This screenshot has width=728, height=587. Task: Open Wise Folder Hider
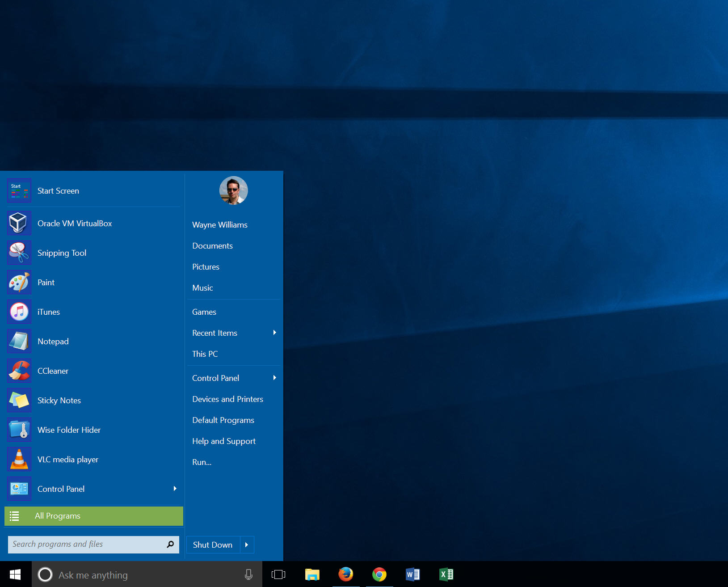(x=69, y=430)
